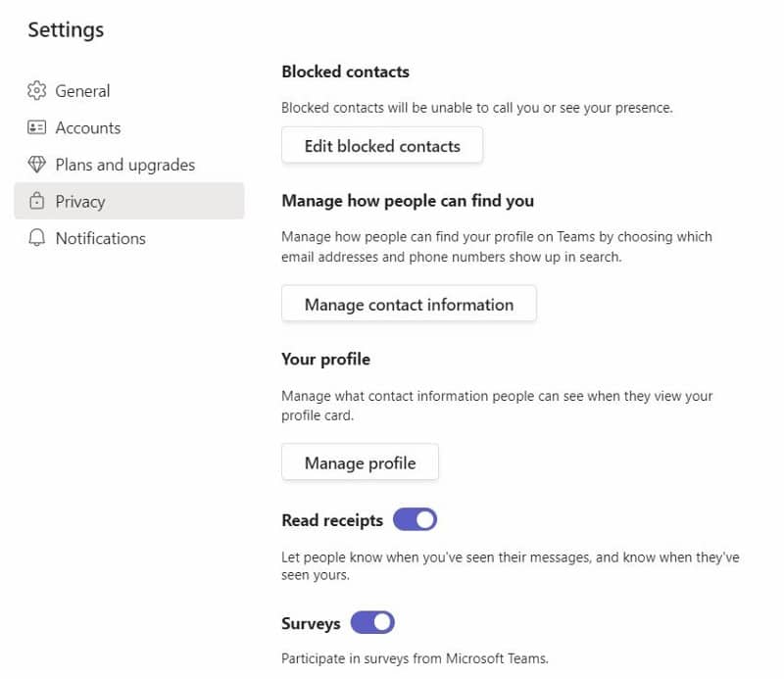Click the Blocked contacts section header
Screen dimensions: 784x679
tap(345, 71)
